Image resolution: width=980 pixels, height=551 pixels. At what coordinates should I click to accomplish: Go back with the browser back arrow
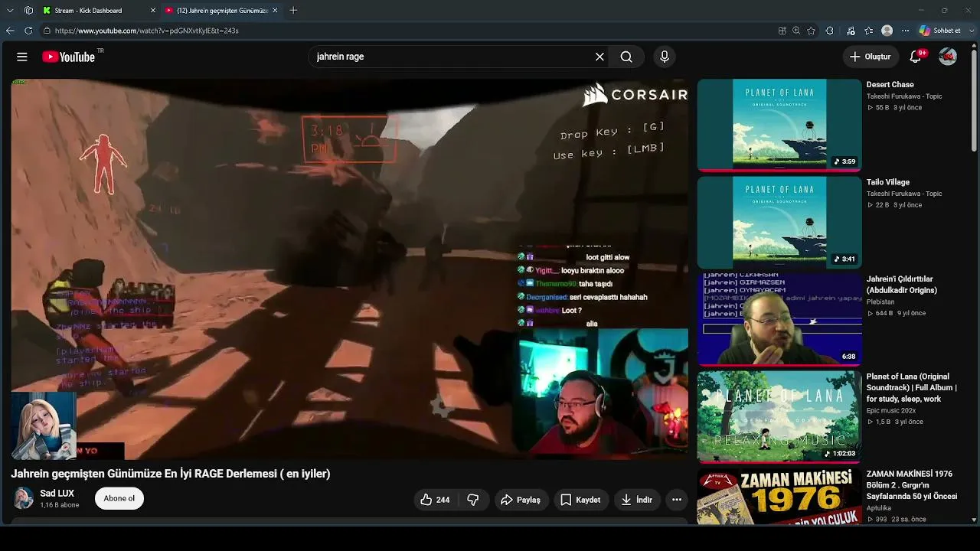pos(10,31)
